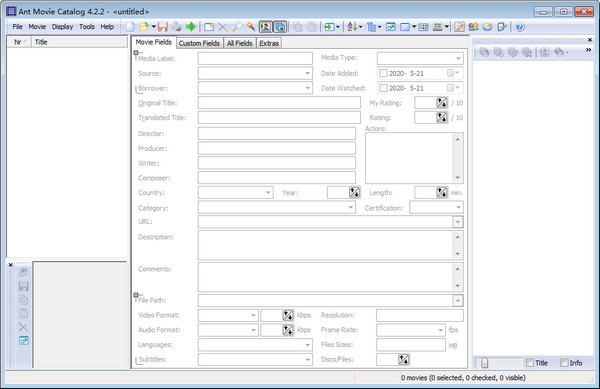Expand the Media Type dropdown

(458, 58)
